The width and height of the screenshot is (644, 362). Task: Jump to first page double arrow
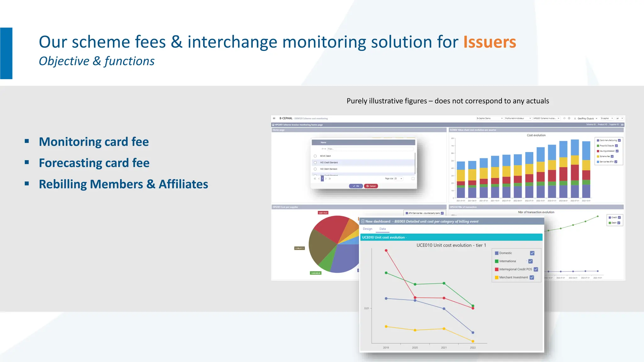point(315,178)
